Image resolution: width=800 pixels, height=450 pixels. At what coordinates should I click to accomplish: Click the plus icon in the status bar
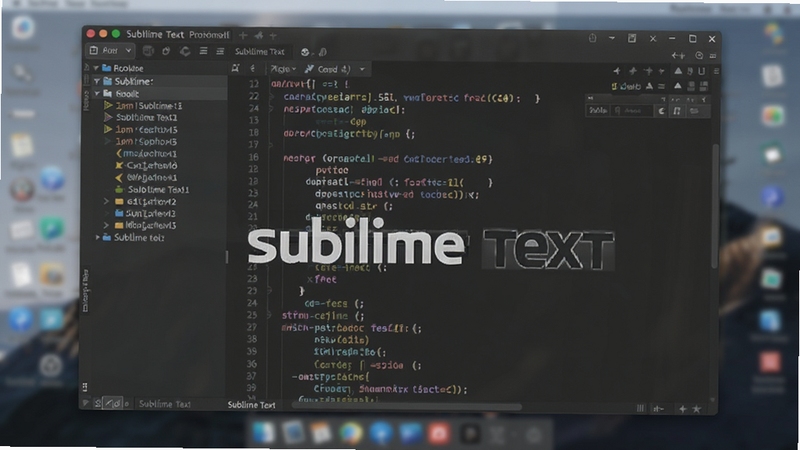click(x=682, y=409)
